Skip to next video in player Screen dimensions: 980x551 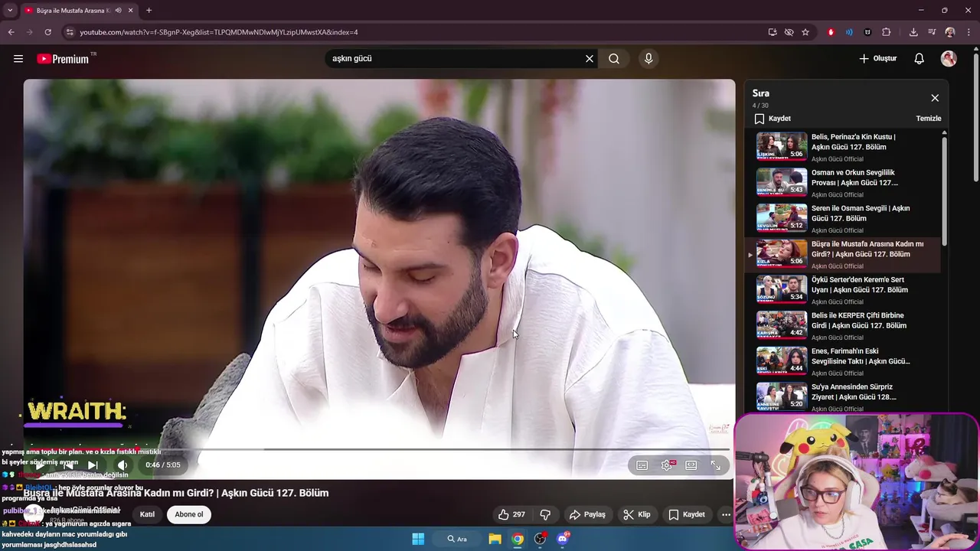[x=93, y=465]
